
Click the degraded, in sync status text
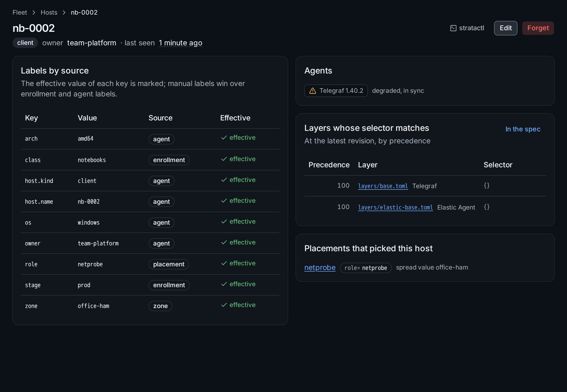pyautogui.click(x=398, y=91)
